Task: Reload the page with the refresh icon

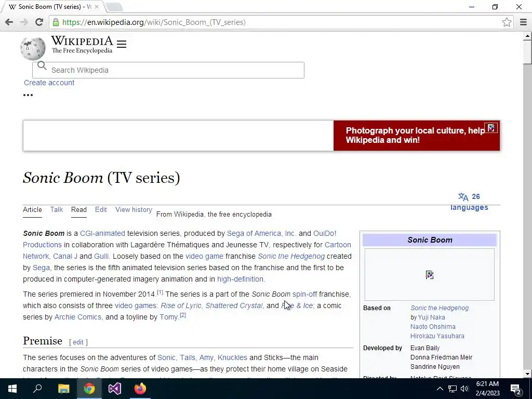Action: tap(39, 22)
